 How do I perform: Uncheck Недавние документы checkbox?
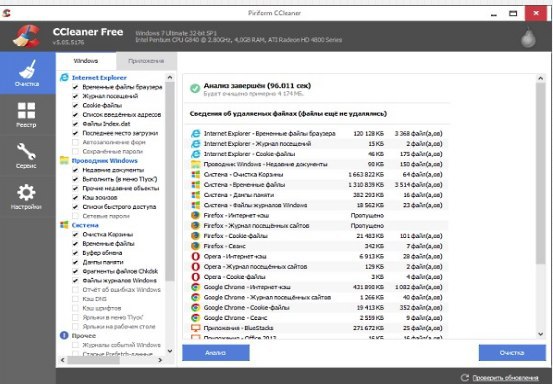pos(75,170)
